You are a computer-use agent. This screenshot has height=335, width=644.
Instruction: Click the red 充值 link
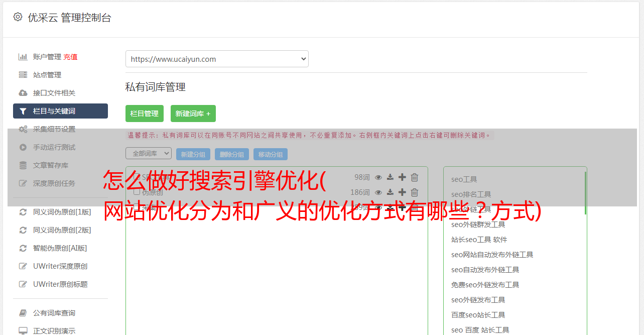(70, 57)
